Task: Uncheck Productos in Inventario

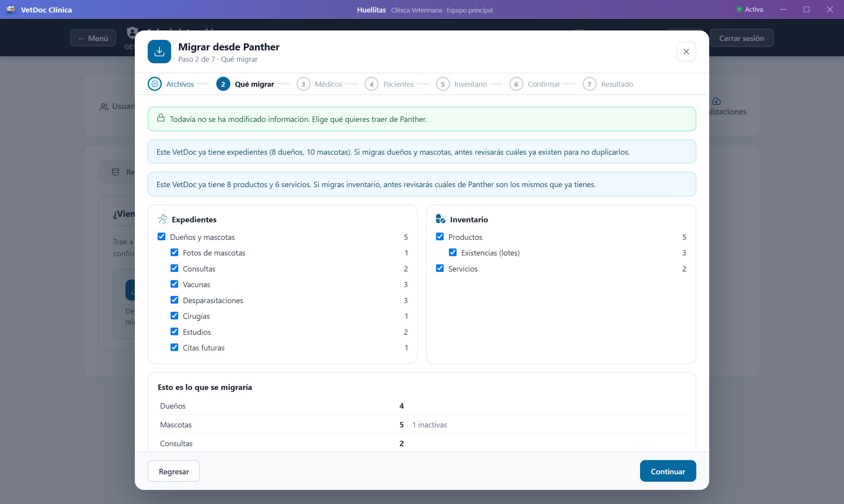Action: click(x=440, y=237)
